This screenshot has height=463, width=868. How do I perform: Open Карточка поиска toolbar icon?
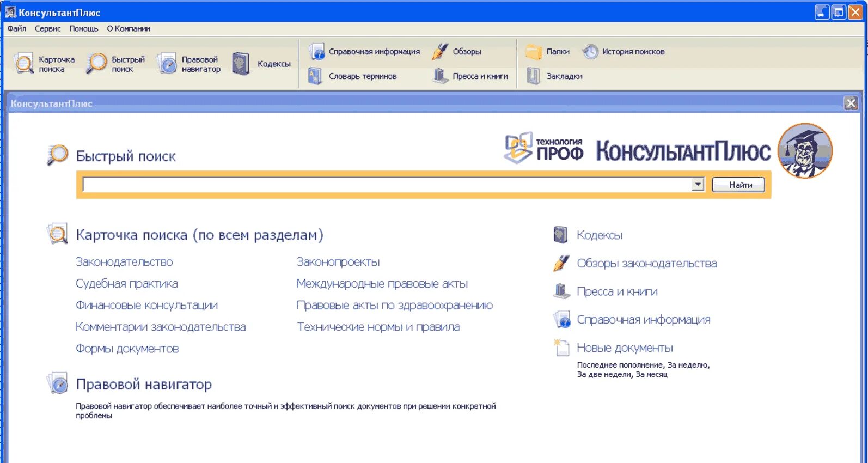pos(23,64)
